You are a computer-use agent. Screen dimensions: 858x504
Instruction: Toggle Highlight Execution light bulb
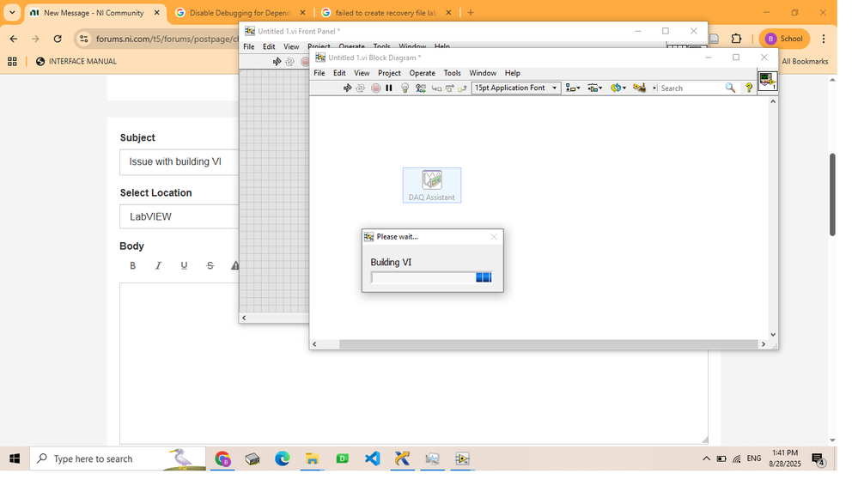click(405, 88)
